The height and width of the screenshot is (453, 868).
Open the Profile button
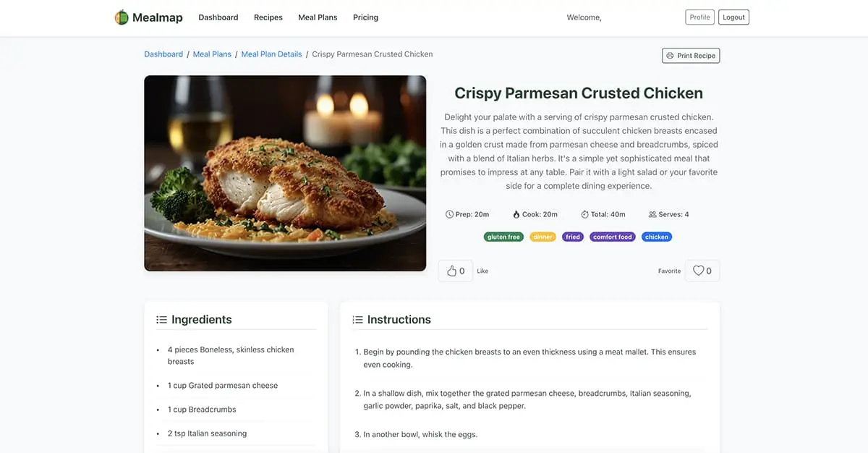(699, 17)
